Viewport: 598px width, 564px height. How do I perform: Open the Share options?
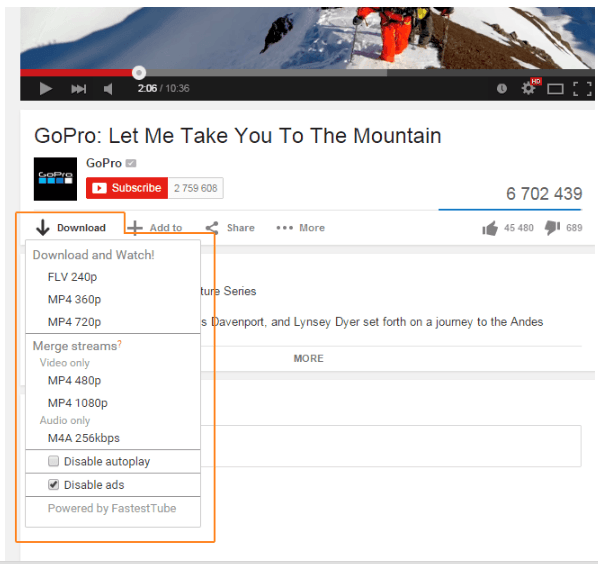(x=230, y=228)
